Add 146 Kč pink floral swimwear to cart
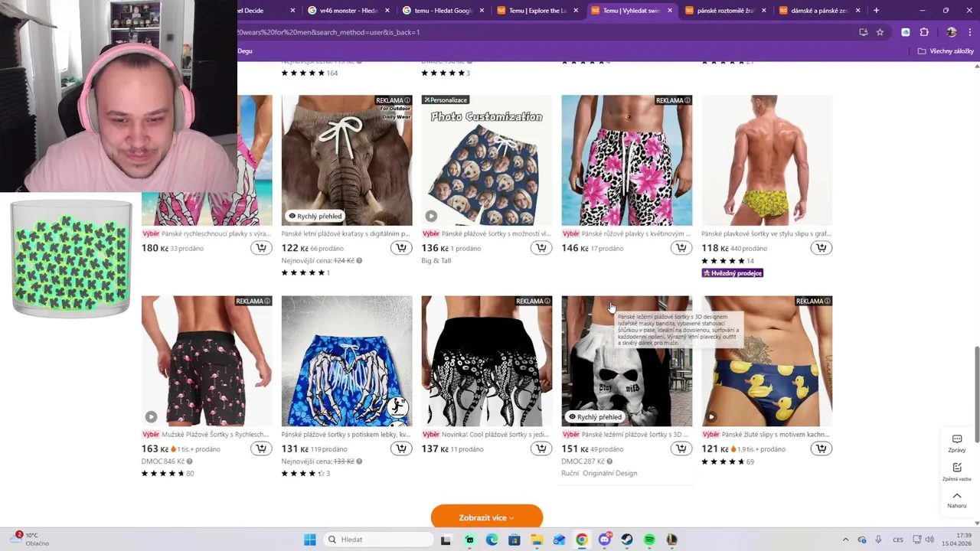 681,248
